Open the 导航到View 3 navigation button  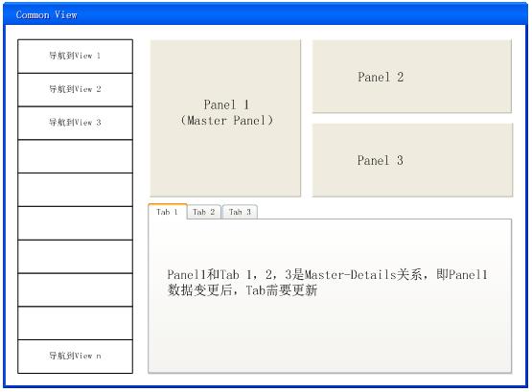pyautogui.click(x=75, y=123)
